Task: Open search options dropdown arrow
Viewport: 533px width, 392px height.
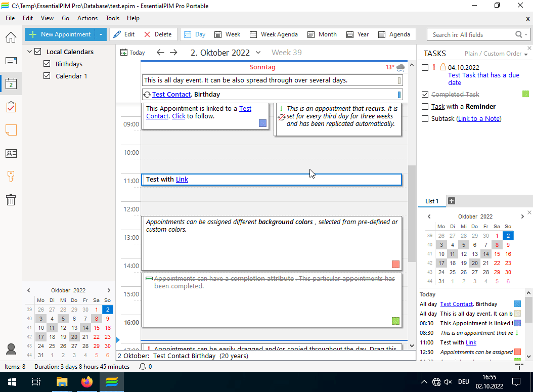Action: point(526,35)
